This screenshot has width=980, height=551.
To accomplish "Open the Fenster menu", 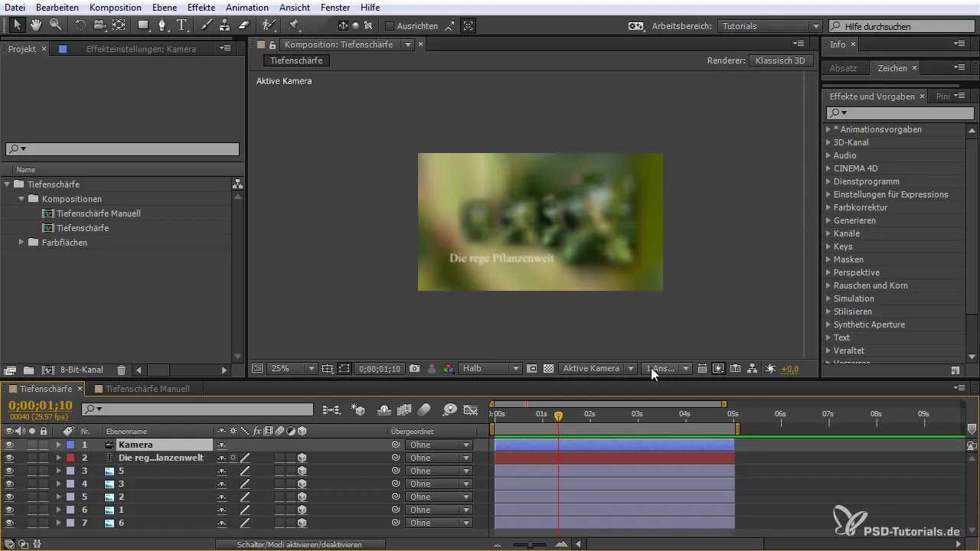I will [x=335, y=7].
